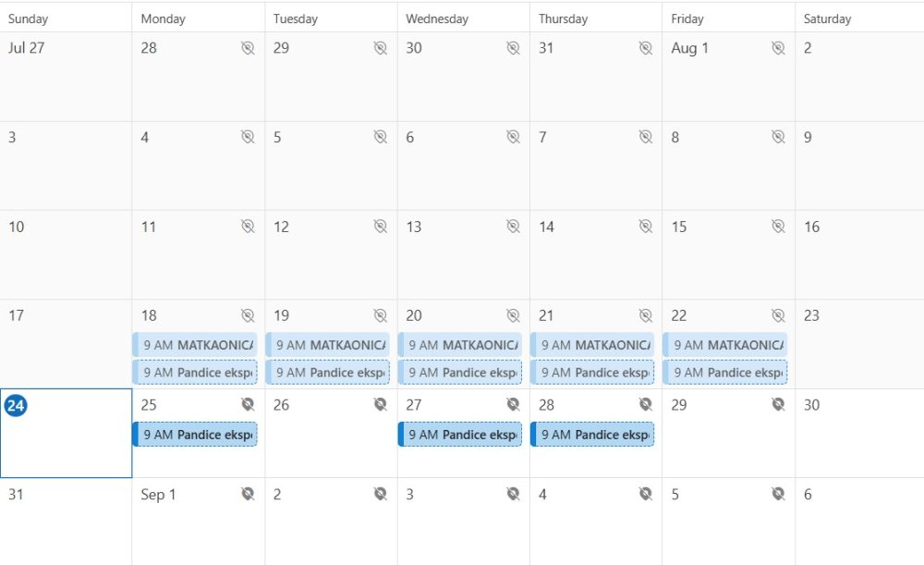
Task: Click the work location icon on Sep 1
Action: click(248, 494)
